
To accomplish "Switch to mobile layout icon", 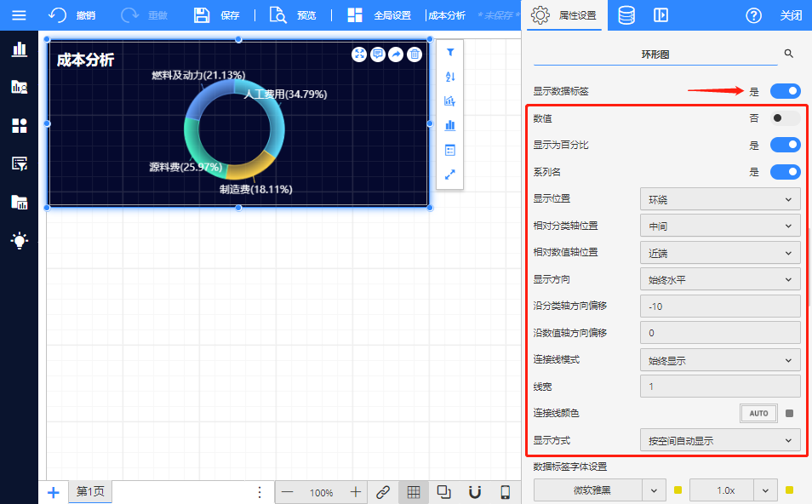I will click(505, 492).
